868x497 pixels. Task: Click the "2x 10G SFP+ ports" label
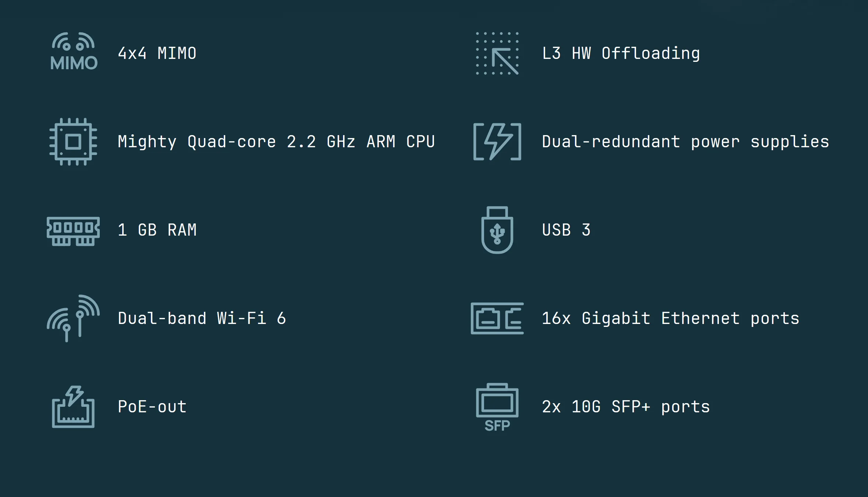tap(626, 407)
